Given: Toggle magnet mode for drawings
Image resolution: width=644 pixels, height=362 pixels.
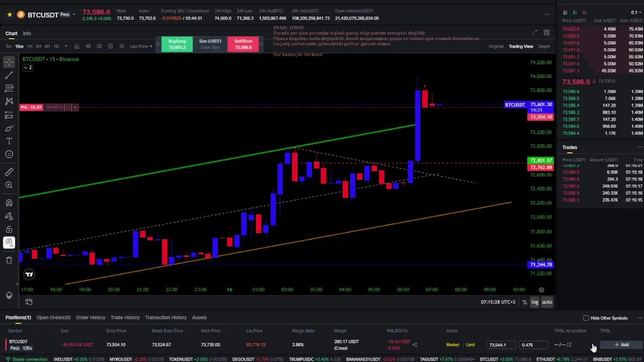Looking at the screenshot, I should 9,203.
